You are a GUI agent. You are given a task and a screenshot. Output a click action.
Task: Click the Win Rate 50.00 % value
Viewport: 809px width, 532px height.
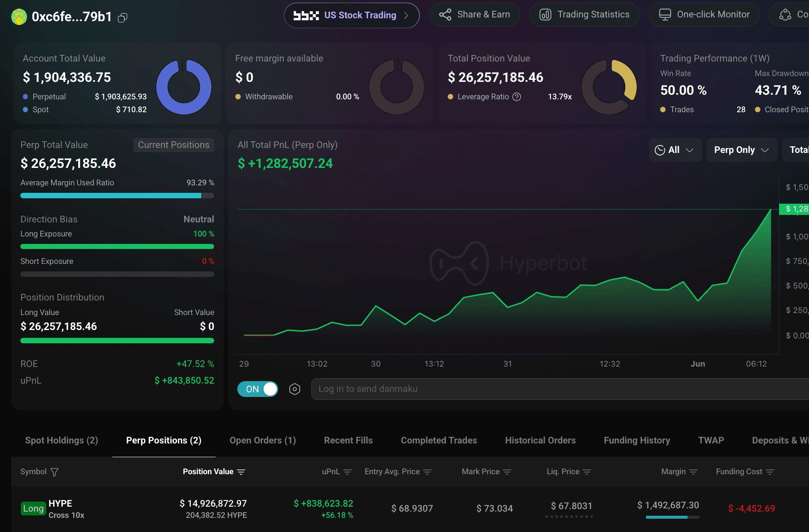pyautogui.click(x=683, y=90)
